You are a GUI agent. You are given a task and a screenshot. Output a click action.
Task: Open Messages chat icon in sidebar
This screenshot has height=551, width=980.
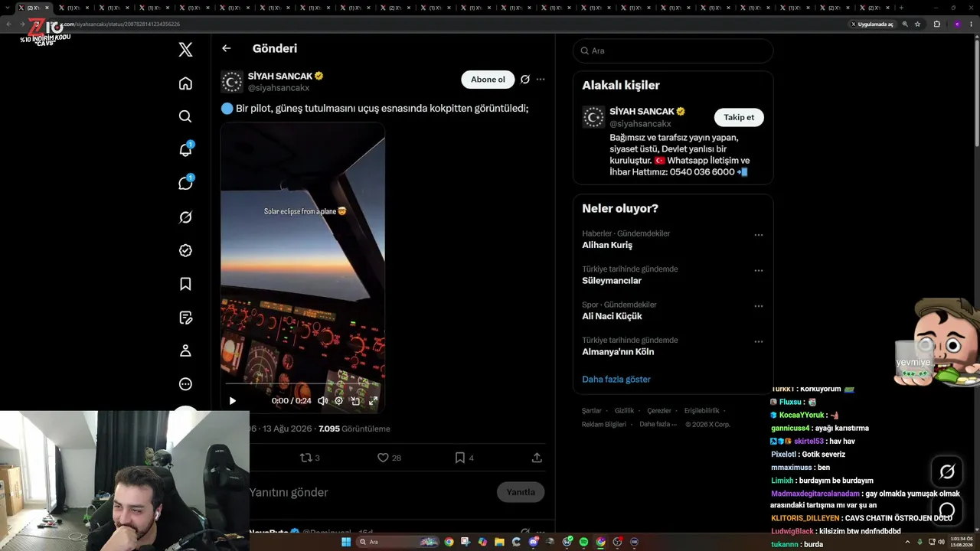click(x=185, y=183)
